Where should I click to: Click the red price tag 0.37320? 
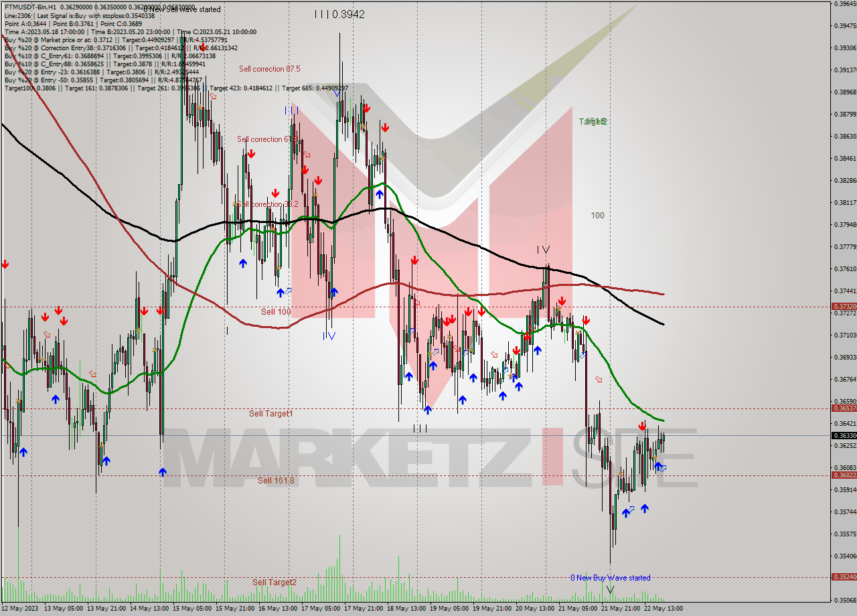click(x=844, y=307)
